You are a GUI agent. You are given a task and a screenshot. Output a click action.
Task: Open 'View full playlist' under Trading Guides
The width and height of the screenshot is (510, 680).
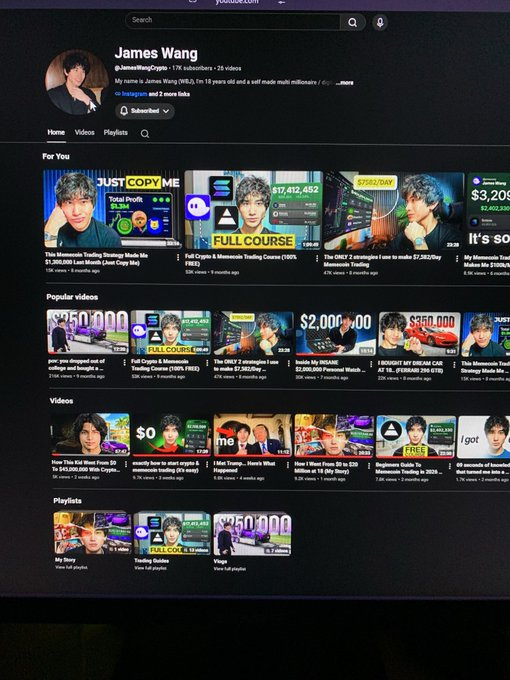tap(150, 568)
